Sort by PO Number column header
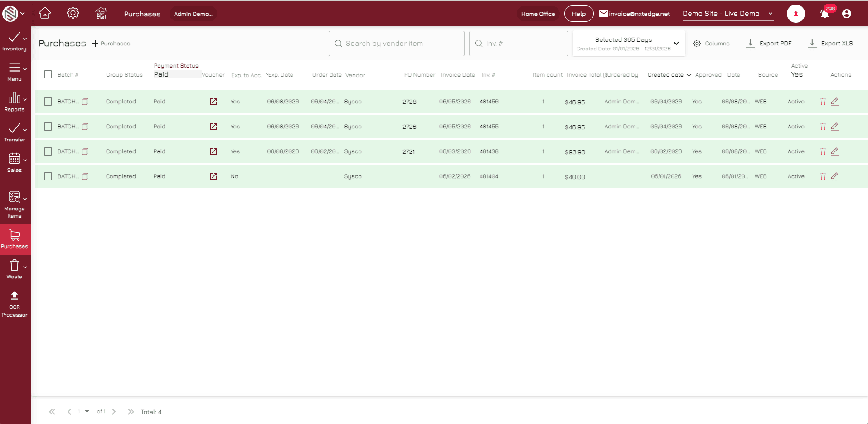This screenshot has height=424, width=868. 419,75
